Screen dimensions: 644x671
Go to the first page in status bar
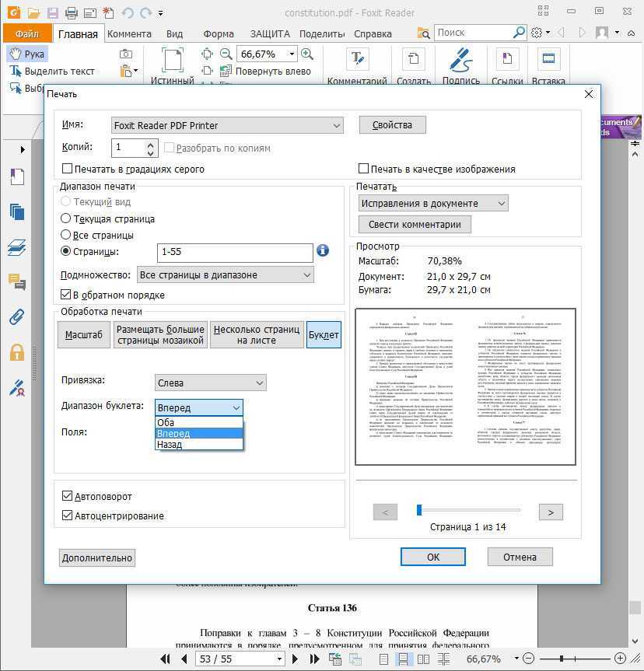165,659
